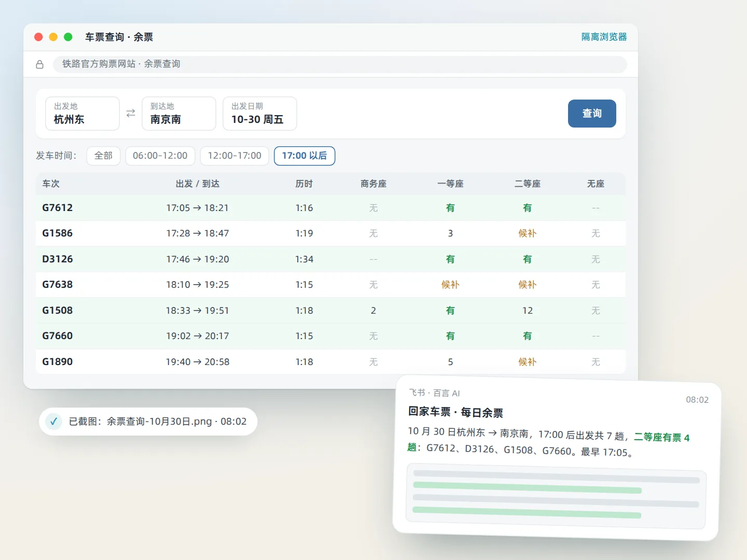Select the 12:00-17:00 time filter
747x560 pixels.
point(234,156)
